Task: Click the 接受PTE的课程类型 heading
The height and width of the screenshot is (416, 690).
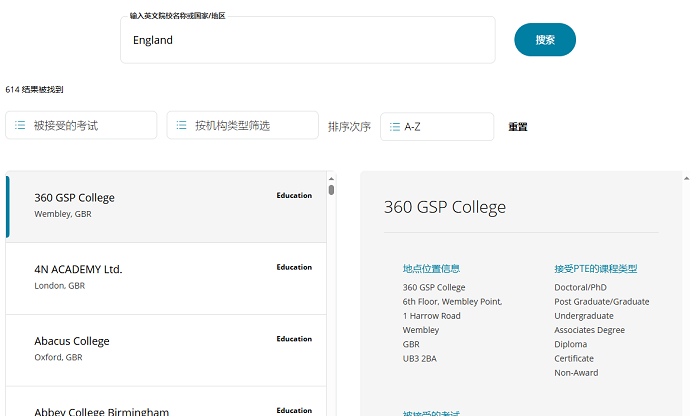Action: click(595, 269)
